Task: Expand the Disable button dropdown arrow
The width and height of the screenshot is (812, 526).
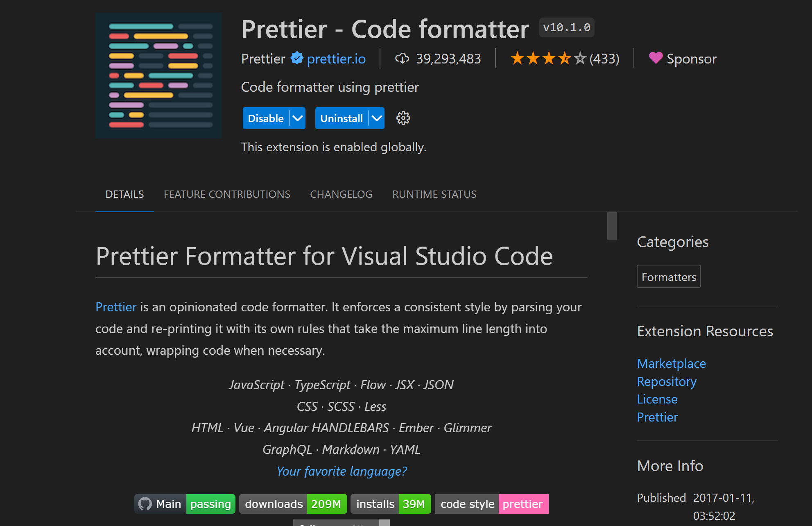Action: coord(297,118)
